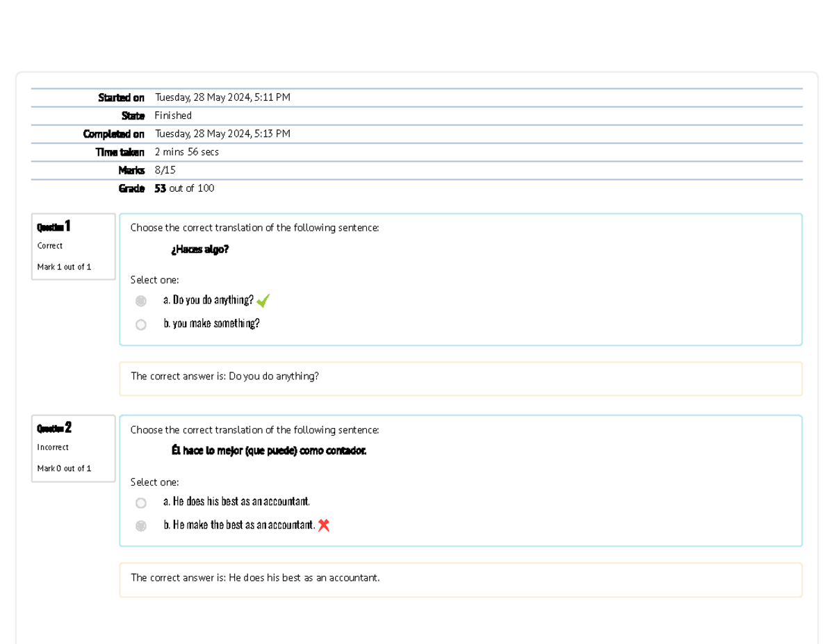The width and height of the screenshot is (834, 644).
Task: Select radio 'a. Do you do anything?'
Action: [141, 301]
